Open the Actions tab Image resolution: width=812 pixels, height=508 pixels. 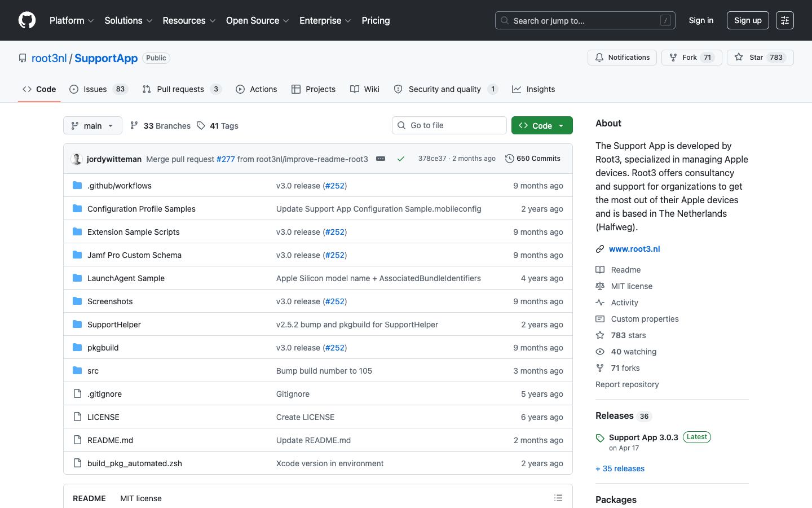257,89
